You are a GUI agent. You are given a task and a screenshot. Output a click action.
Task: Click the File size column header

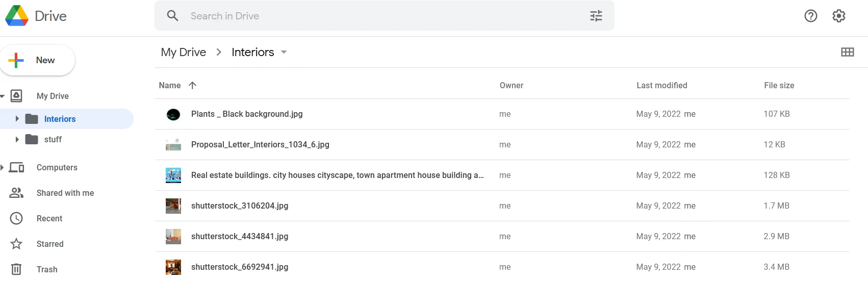point(779,85)
